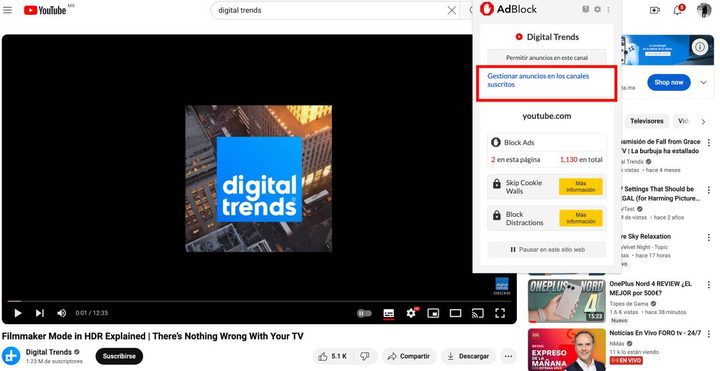Open Noticias En Vivo FORO tv title
Screen dimensions: 720x371
[655, 332]
